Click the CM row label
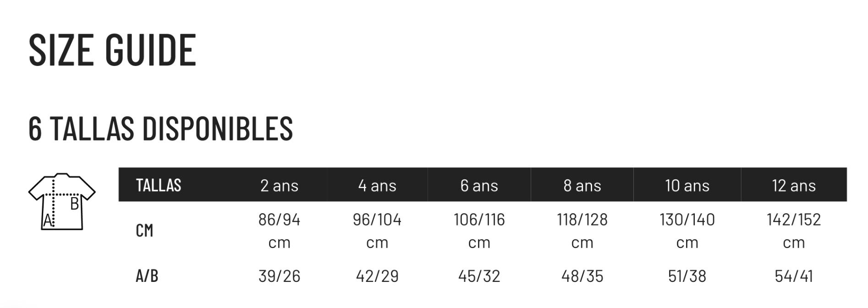Viewport: 868px width, 308px height. click(144, 231)
